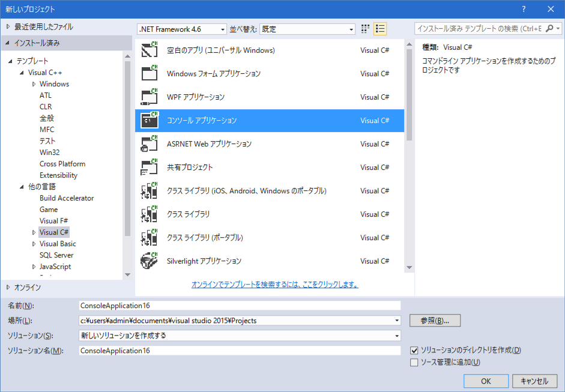Enable the add to source control checkbox
This screenshot has height=392, width=565.
coord(414,363)
